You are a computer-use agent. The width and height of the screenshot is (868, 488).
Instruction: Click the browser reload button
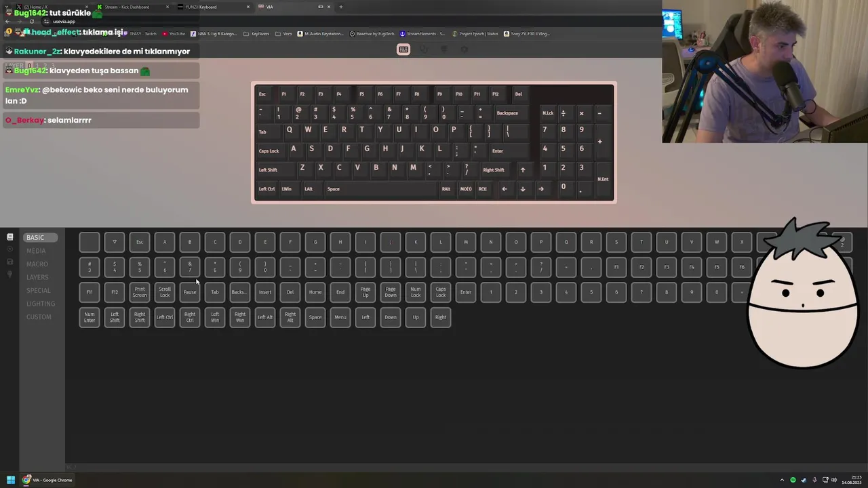tap(32, 21)
